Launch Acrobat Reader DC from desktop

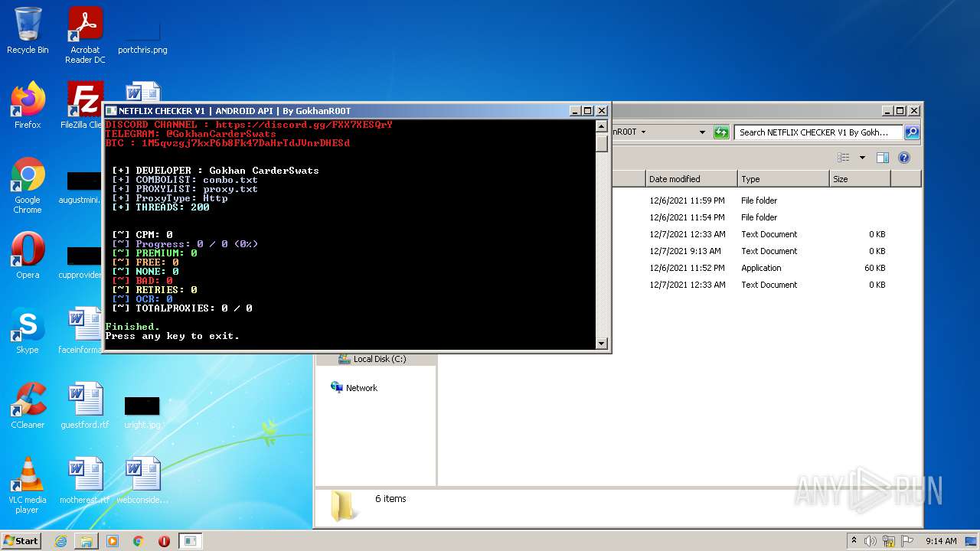pos(85,35)
